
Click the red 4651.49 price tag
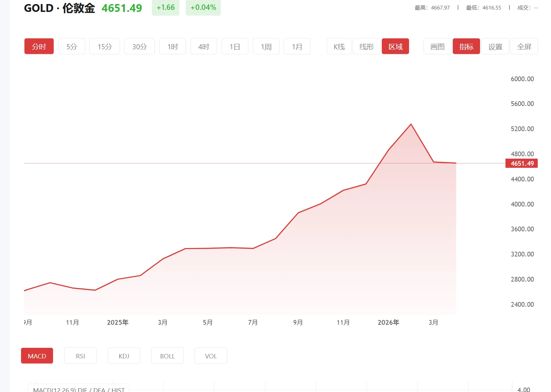[522, 163]
